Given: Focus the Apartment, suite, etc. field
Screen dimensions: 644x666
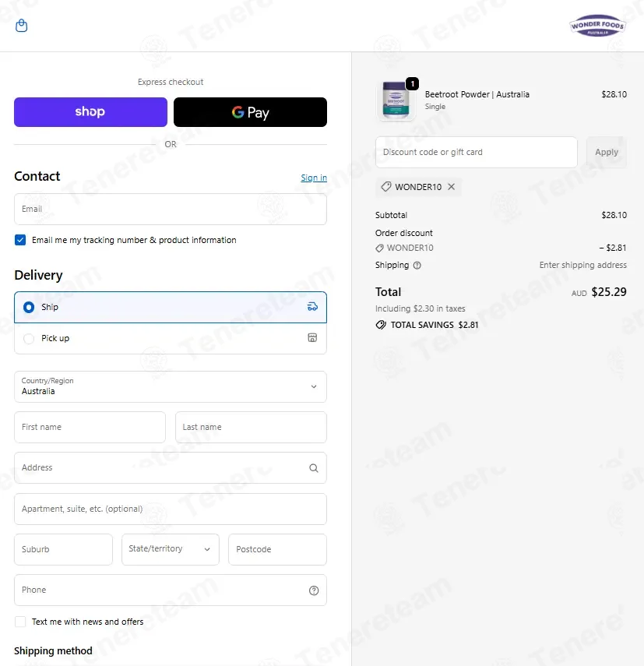Looking at the screenshot, I should (x=171, y=509).
